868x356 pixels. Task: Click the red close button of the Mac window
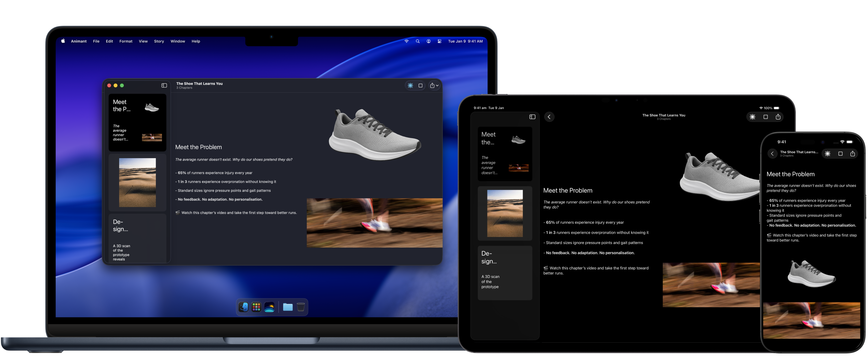109,85
